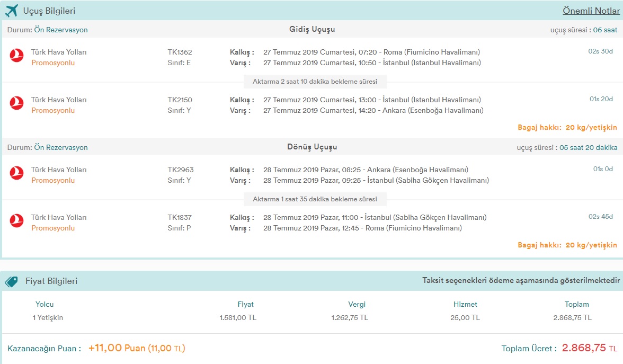
Task: Click flight number TK1362
Action: click(180, 52)
